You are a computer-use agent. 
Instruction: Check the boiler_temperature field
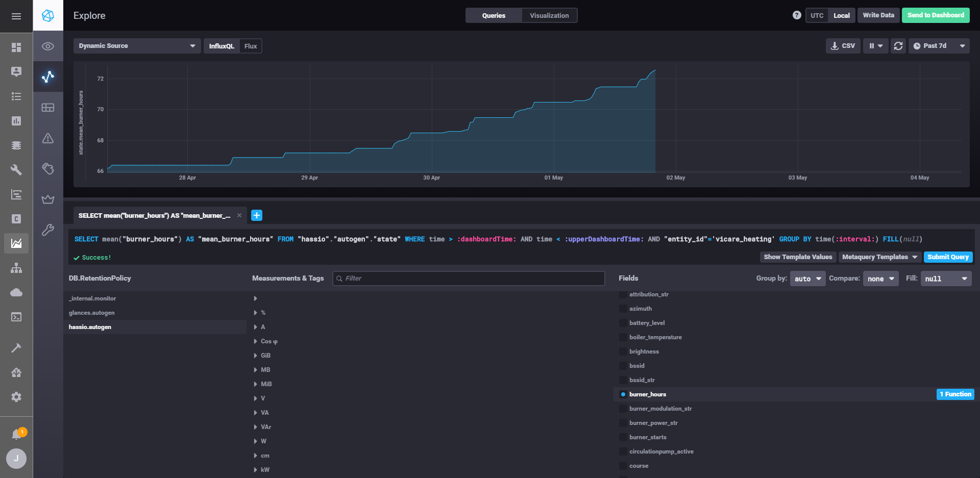tap(623, 337)
